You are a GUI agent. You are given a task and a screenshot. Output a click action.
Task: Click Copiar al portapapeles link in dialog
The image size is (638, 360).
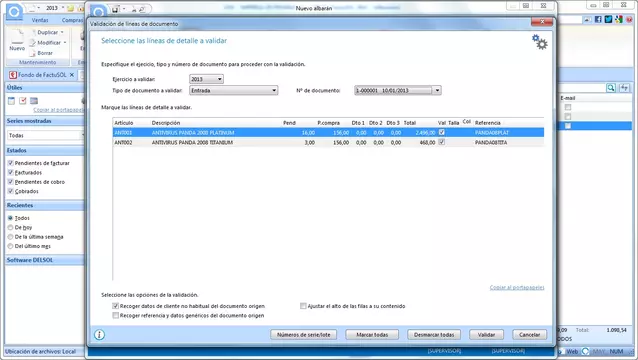click(517, 287)
